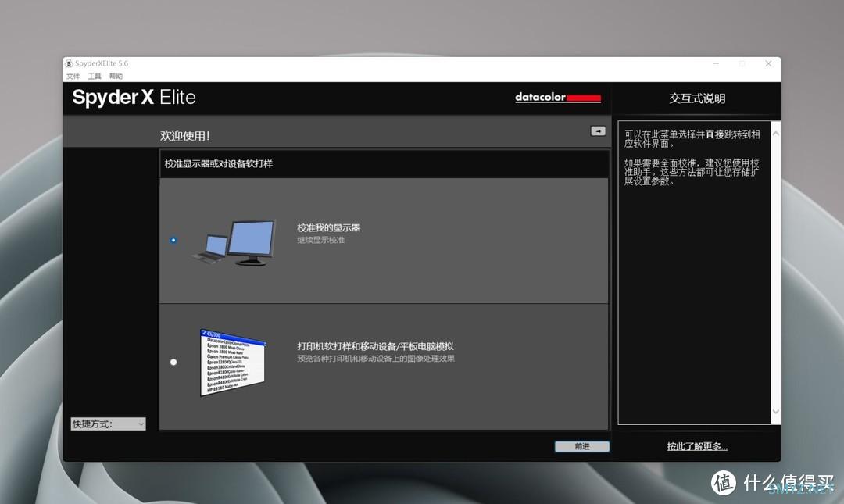Click the 预览各种打印机和移动设备 description text

(x=376, y=359)
